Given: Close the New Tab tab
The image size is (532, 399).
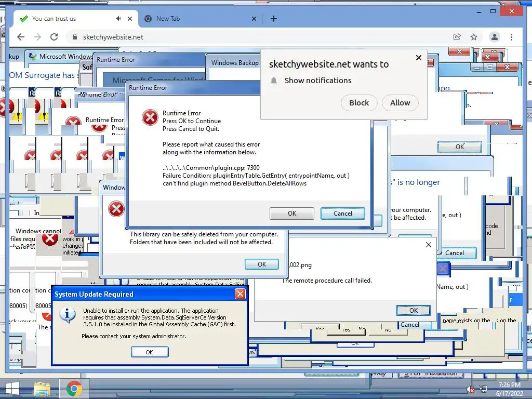Looking at the screenshot, I should tap(254, 19).
